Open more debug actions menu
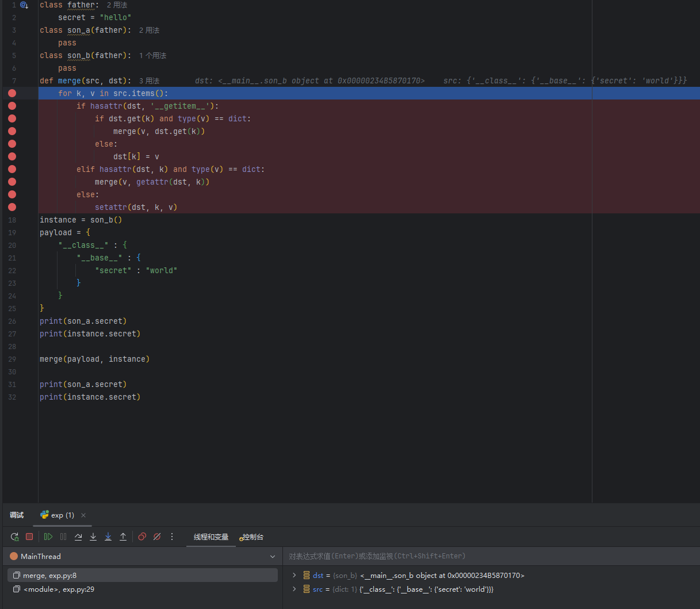This screenshot has width=700, height=609. pos(172,537)
